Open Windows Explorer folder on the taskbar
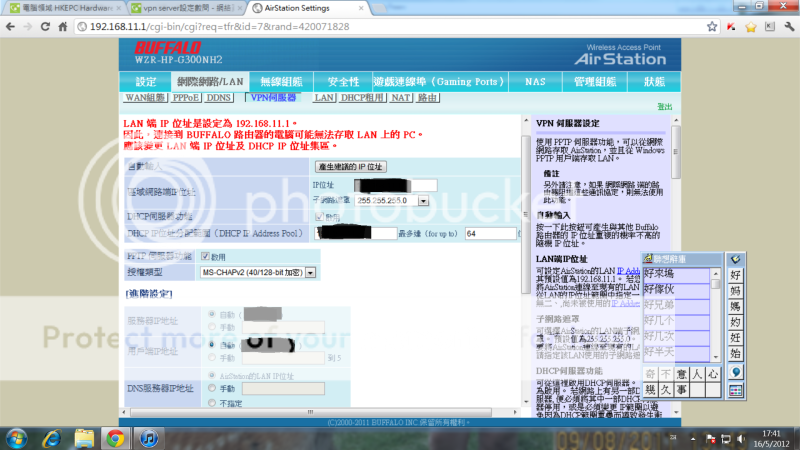Screen dimensions: 800x450 click(84, 439)
